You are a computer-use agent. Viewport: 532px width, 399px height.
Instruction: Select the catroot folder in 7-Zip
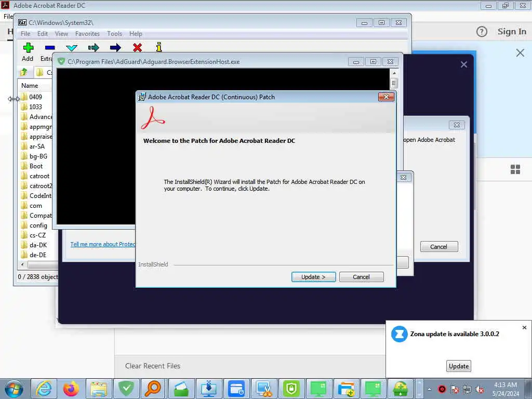[x=35, y=176]
